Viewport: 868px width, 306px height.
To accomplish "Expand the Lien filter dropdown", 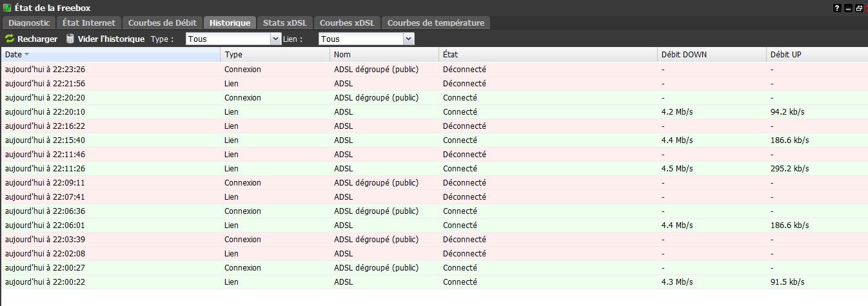I will 408,39.
